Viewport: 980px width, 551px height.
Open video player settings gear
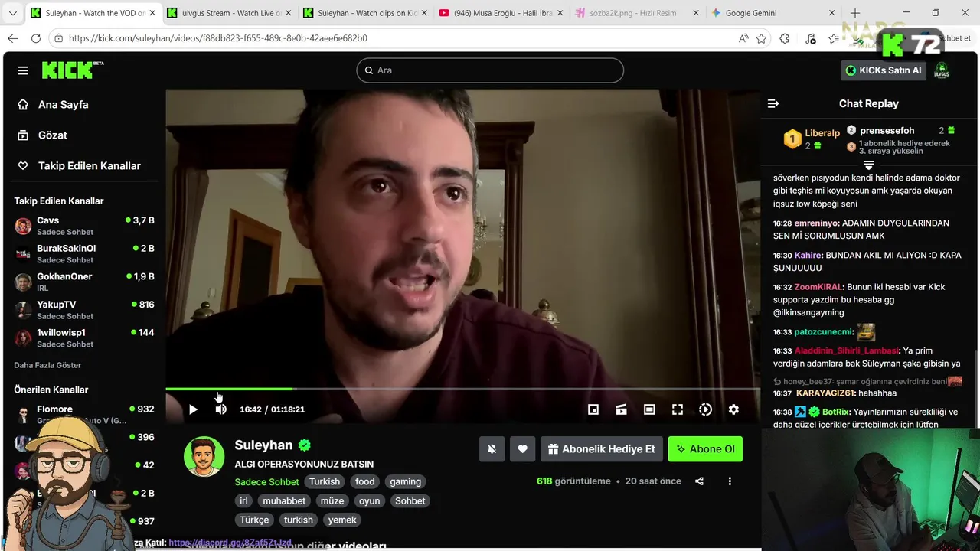coord(733,409)
